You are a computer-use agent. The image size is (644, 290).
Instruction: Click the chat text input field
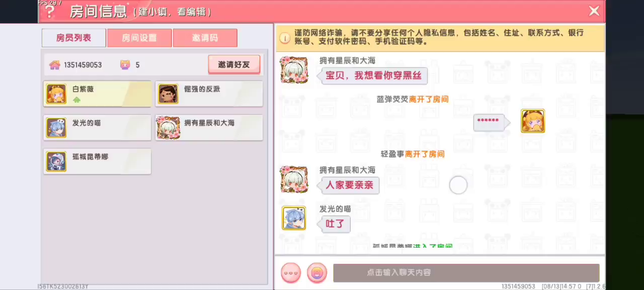pyautogui.click(x=466, y=273)
